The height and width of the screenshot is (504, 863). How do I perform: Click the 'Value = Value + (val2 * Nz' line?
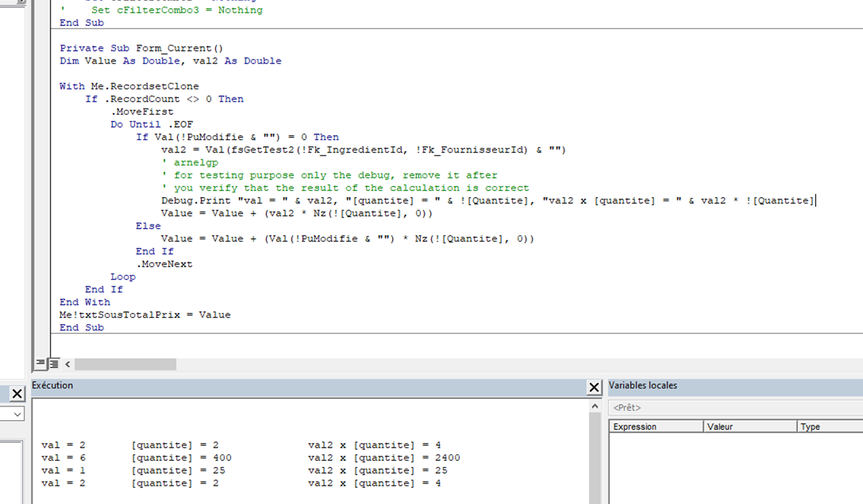tap(297, 213)
